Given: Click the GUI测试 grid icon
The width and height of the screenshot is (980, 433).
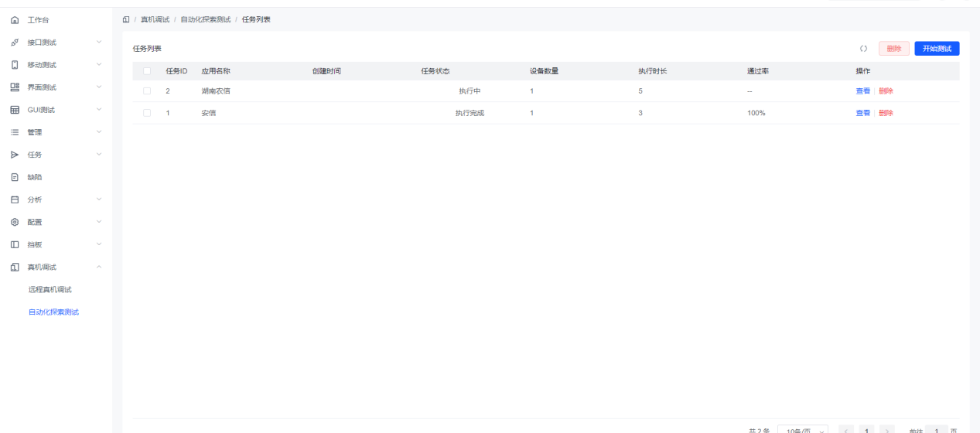Looking at the screenshot, I should [x=14, y=109].
